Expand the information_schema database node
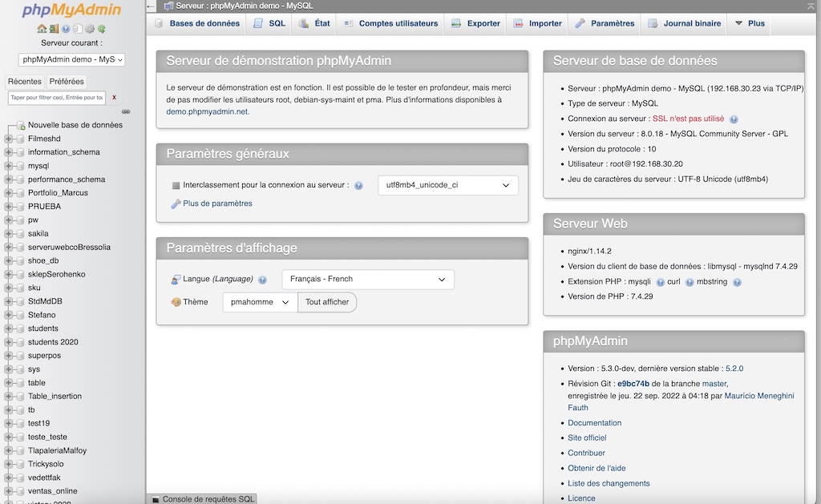 (x=8, y=152)
